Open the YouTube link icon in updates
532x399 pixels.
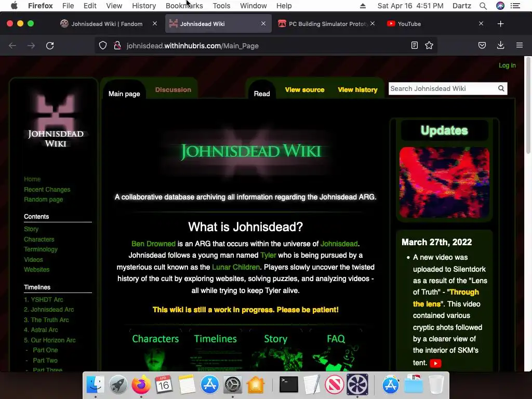[436, 363]
